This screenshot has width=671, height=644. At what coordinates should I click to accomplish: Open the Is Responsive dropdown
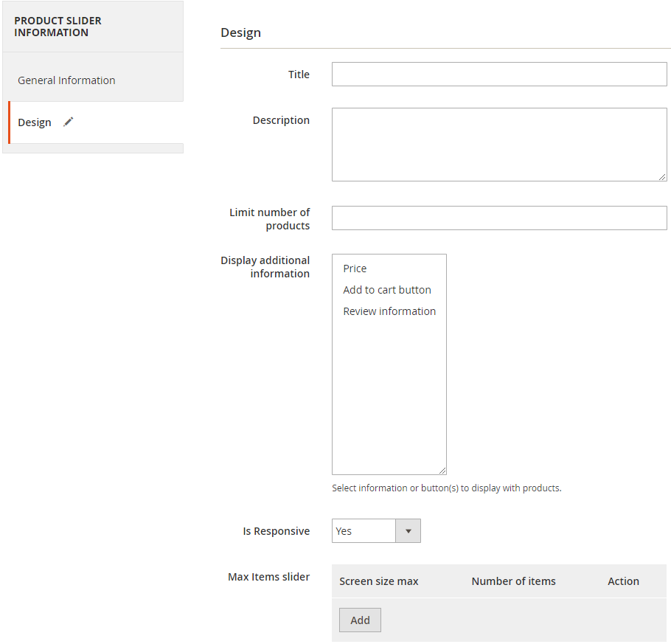(x=376, y=531)
